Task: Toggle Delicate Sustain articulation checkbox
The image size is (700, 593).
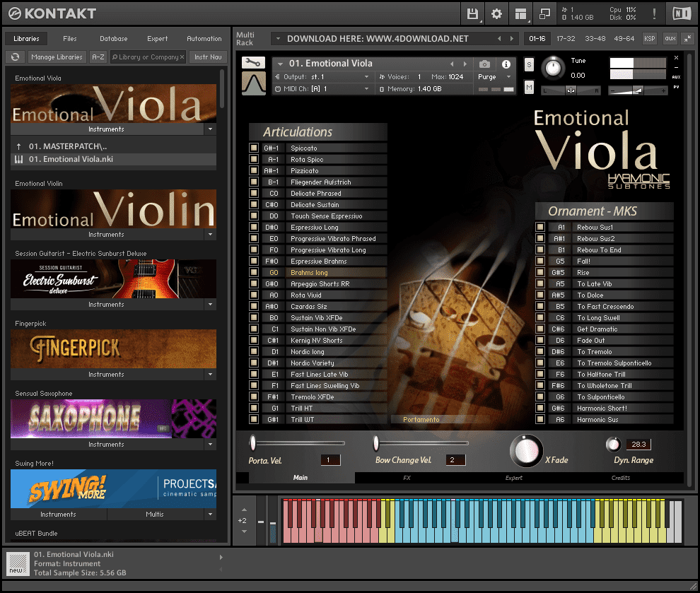Action: click(254, 204)
